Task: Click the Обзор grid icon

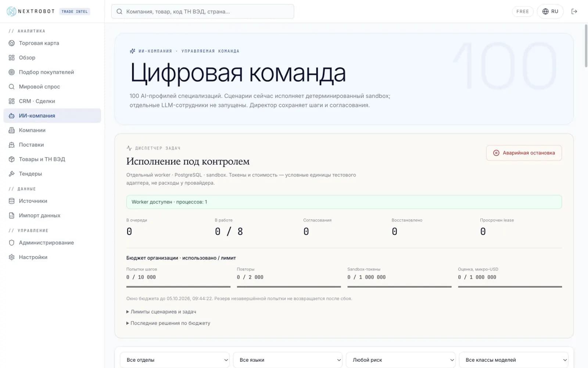Action: (x=12, y=58)
